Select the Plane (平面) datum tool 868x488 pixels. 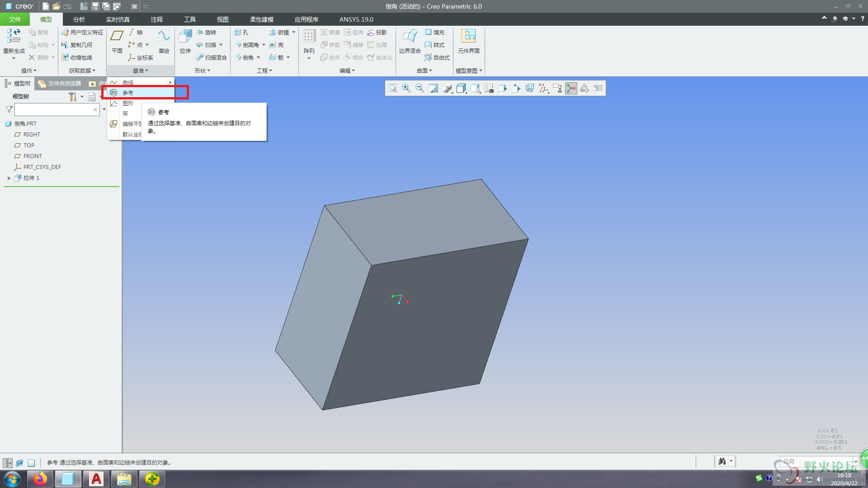click(117, 42)
